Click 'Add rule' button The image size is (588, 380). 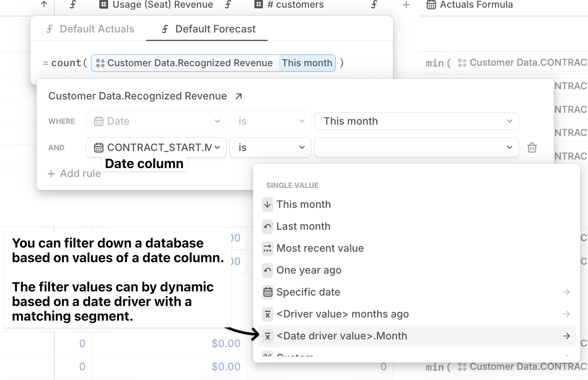(x=74, y=174)
